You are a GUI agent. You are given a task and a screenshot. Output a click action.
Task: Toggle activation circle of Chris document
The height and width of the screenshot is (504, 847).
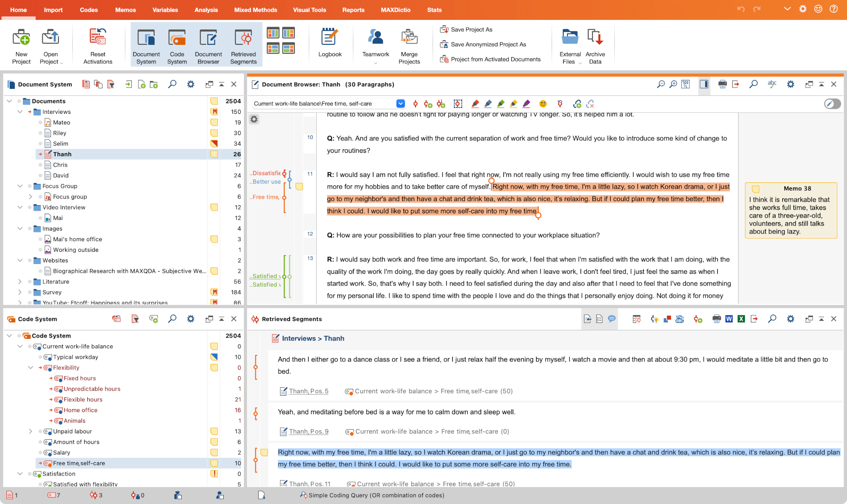pyautogui.click(x=40, y=165)
